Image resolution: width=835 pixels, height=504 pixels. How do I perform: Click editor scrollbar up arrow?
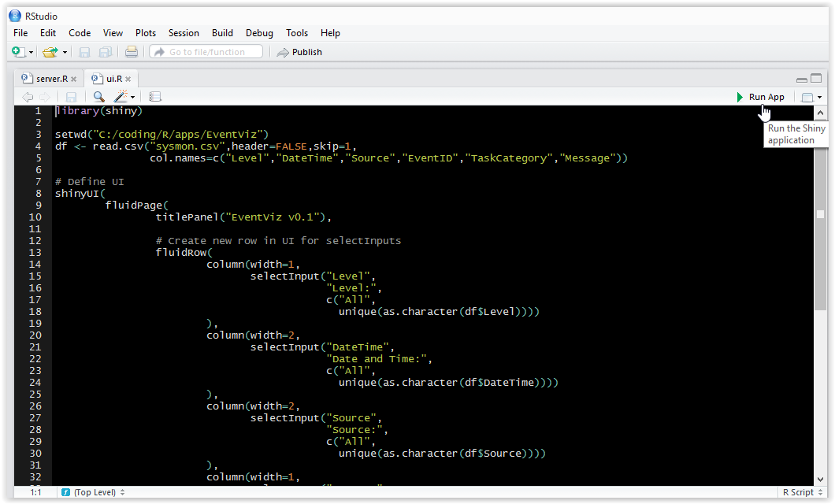tap(820, 113)
